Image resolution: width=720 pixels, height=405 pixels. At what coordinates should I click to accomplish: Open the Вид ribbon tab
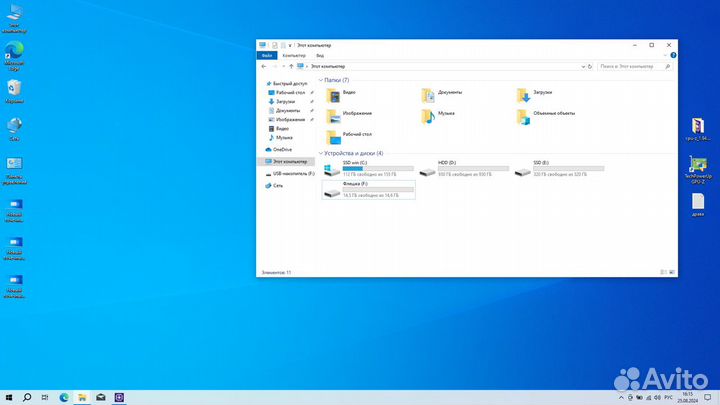pyautogui.click(x=320, y=55)
